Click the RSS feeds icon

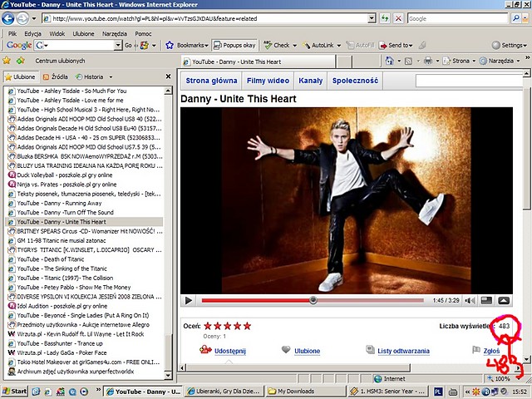408,61
